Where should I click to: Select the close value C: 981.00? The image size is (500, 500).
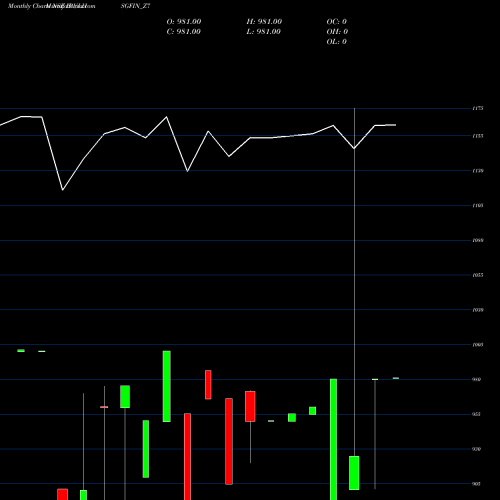pyautogui.click(x=184, y=32)
